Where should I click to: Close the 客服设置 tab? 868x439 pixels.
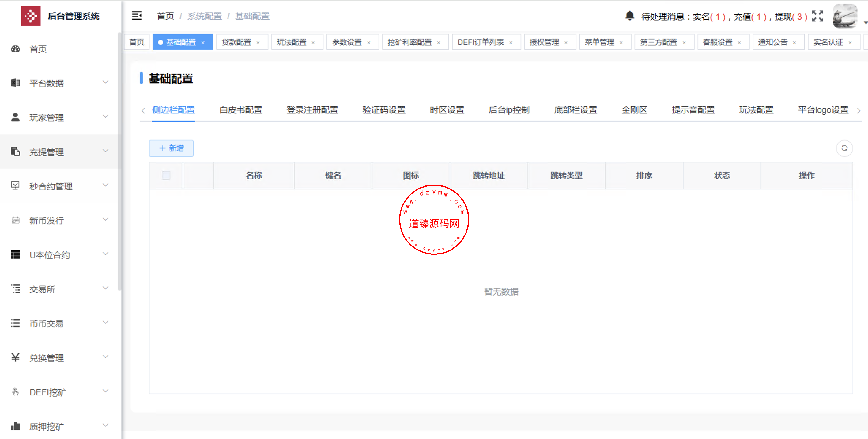[x=739, y=43]
